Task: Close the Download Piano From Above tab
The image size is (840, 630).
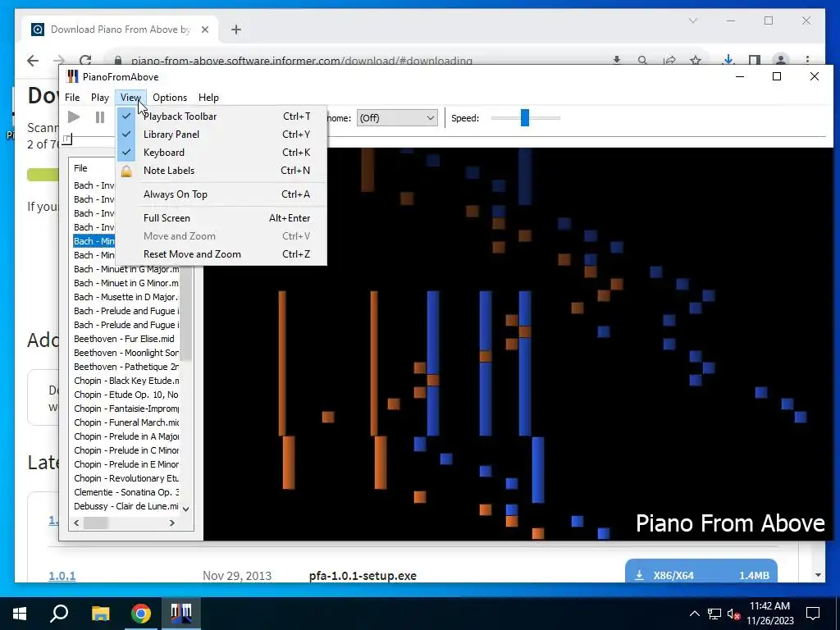Action: point(204,30)
